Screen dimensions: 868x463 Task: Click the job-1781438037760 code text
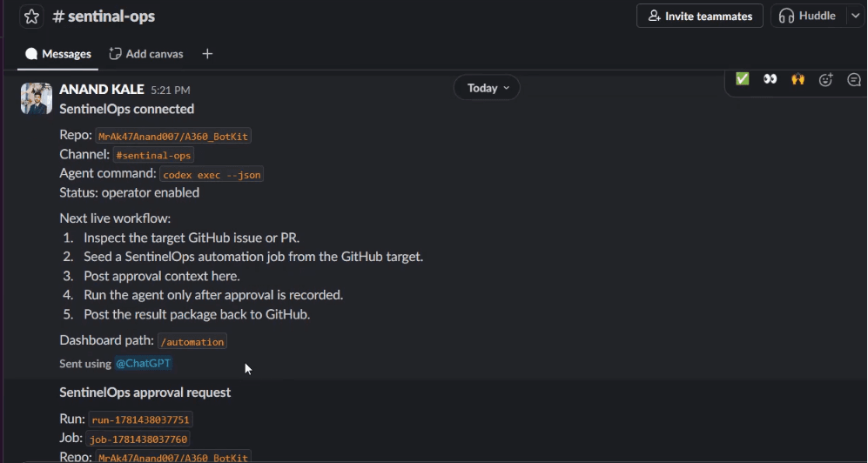pos(138,440)
